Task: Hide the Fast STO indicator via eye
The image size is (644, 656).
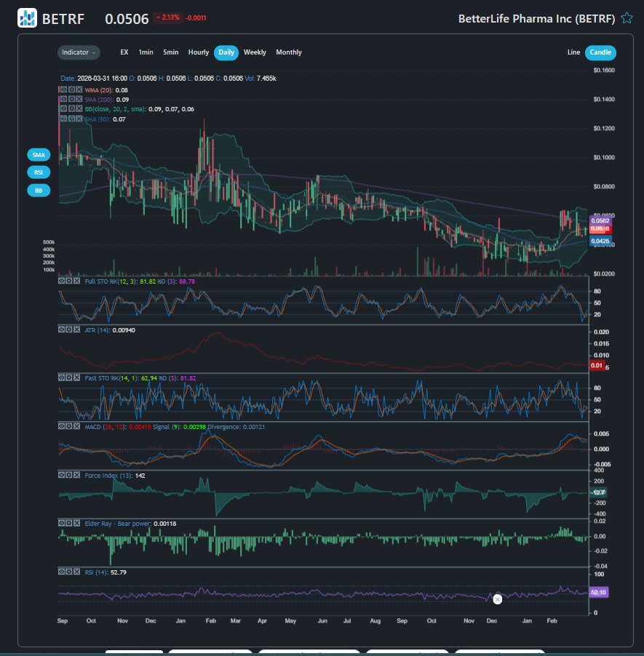Action: tap(62, 377)
